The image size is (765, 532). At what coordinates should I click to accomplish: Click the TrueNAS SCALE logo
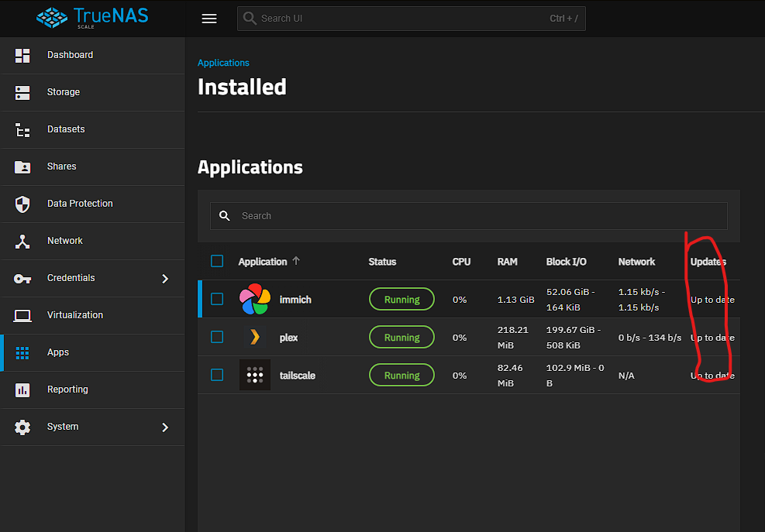click(92, 18)
